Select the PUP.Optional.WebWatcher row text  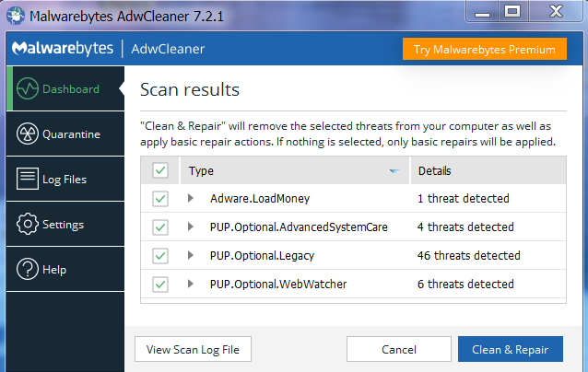point(278,284)
